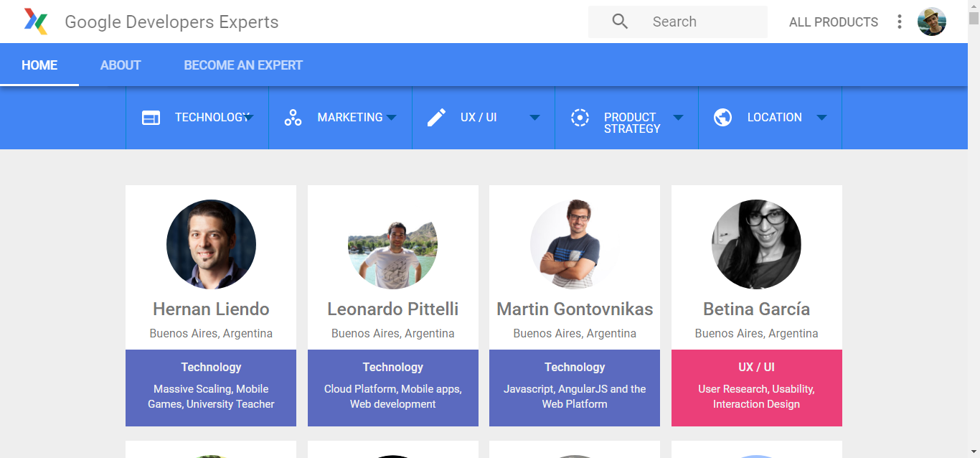Click 'Cloud Platform, Mobile apps, Web development' text
Image resolution: width=980 pixels, height=458 pixels.
(x=393, y=396)
